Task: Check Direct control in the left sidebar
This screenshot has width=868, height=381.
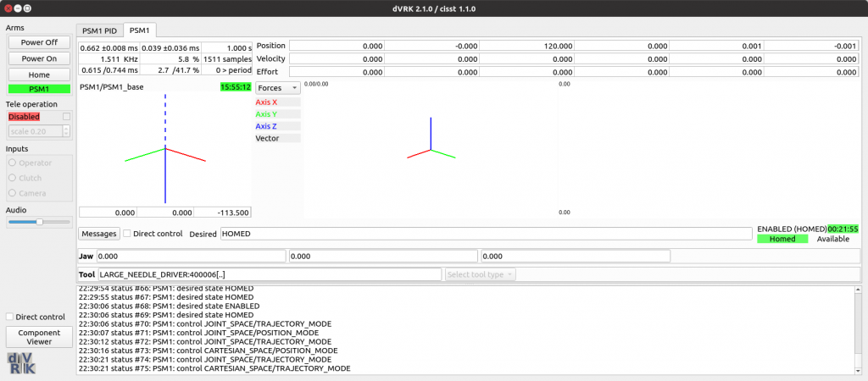Action: pyautogui.click(x=9, y=317)
